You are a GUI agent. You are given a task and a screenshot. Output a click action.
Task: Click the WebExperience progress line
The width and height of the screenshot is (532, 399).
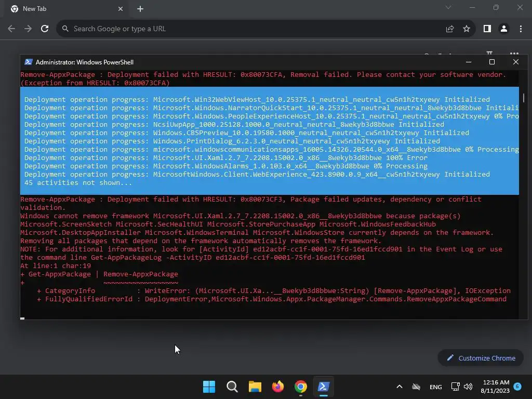tap(257, 175)
